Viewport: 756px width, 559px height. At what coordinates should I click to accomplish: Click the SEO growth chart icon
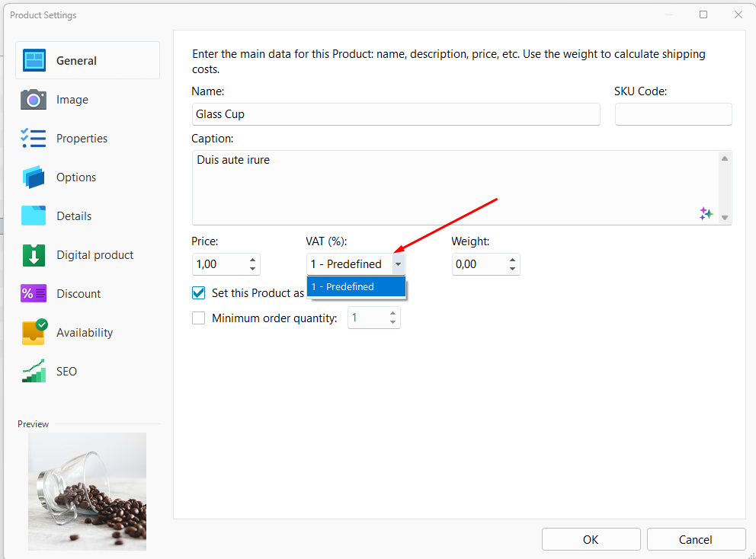point(34,371)
